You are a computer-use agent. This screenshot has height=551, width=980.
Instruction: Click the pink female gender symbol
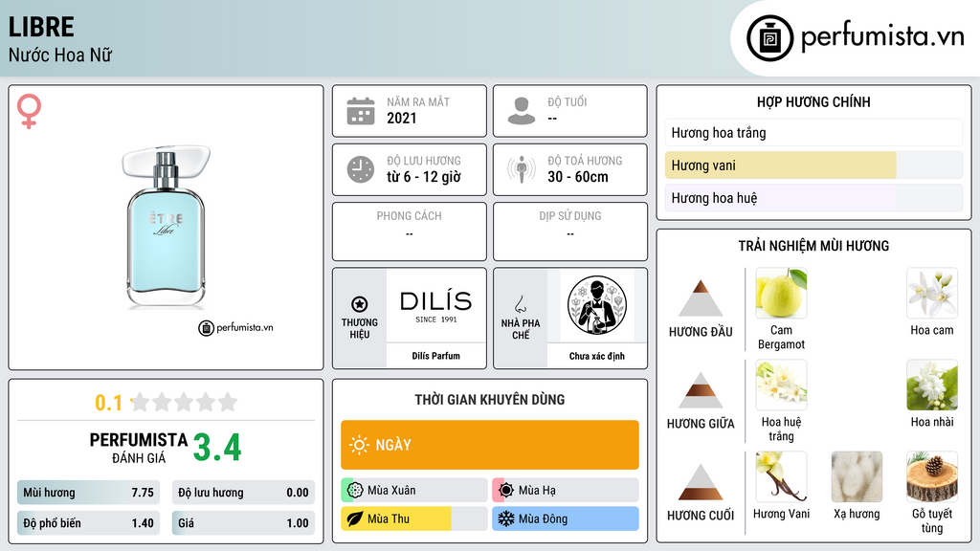point(29,111)
